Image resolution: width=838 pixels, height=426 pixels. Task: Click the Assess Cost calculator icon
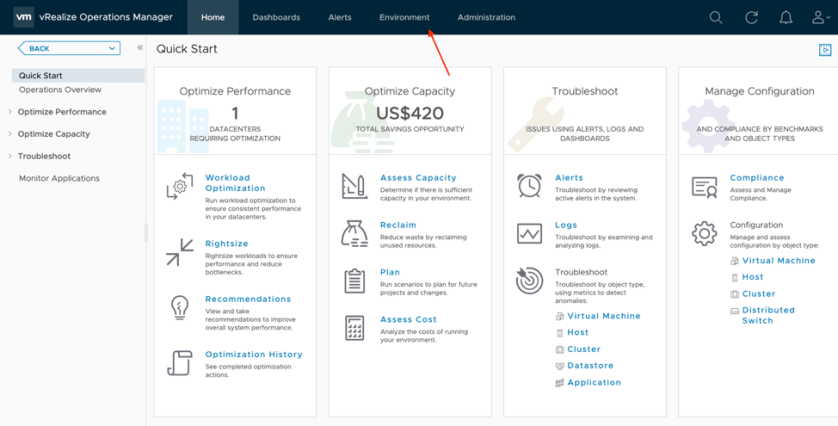point(354,327)
